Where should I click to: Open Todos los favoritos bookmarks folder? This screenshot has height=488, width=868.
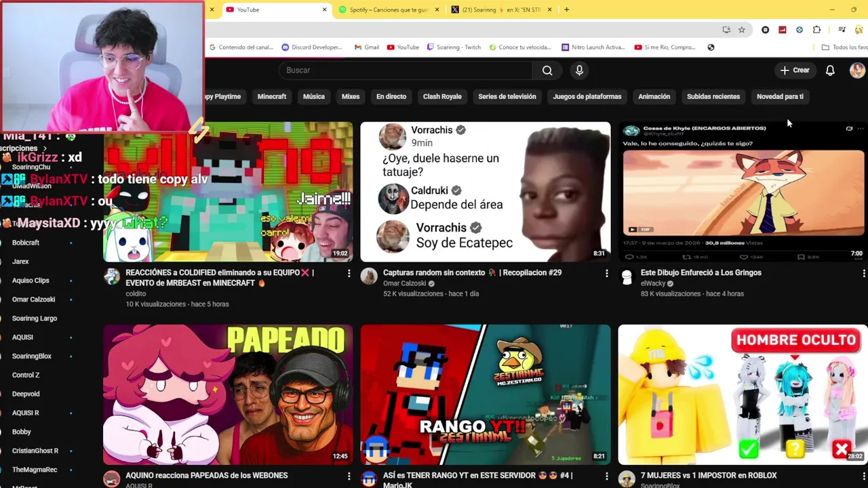tap(844, 47)
